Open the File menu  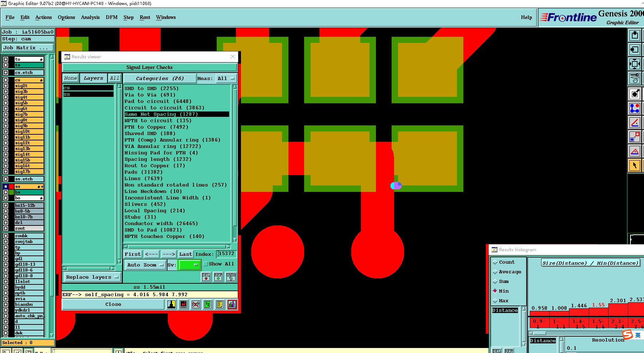pyautogui.click(x=10, y=17)
